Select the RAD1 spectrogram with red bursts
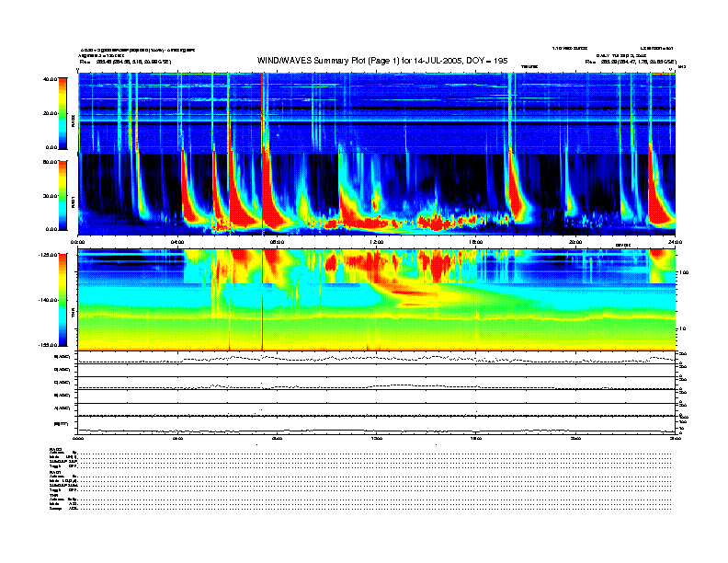This screenshot has height=563, width=728. (x=376, y=194)
